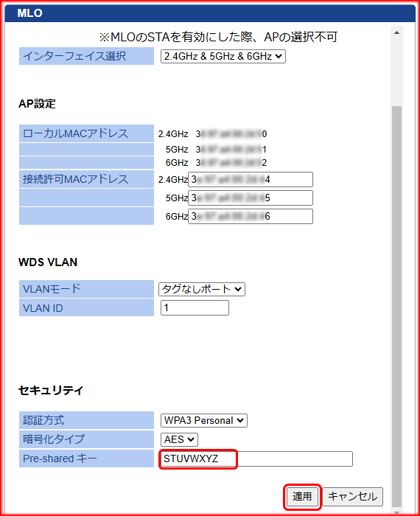Select the 6GHz 接続許可MACアドレス field
Screen dimensions: 420x516
[x=251, y=216]
